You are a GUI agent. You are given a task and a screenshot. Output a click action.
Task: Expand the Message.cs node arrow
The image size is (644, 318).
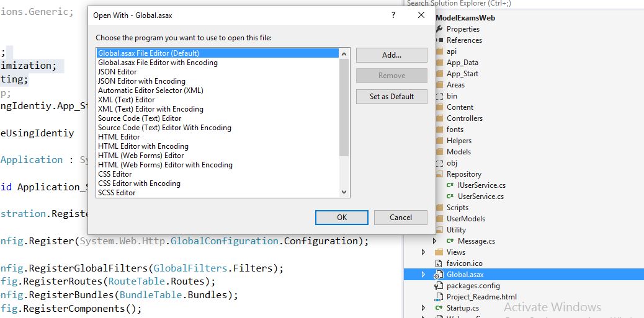pyautogui.click(x=434, y=241)
